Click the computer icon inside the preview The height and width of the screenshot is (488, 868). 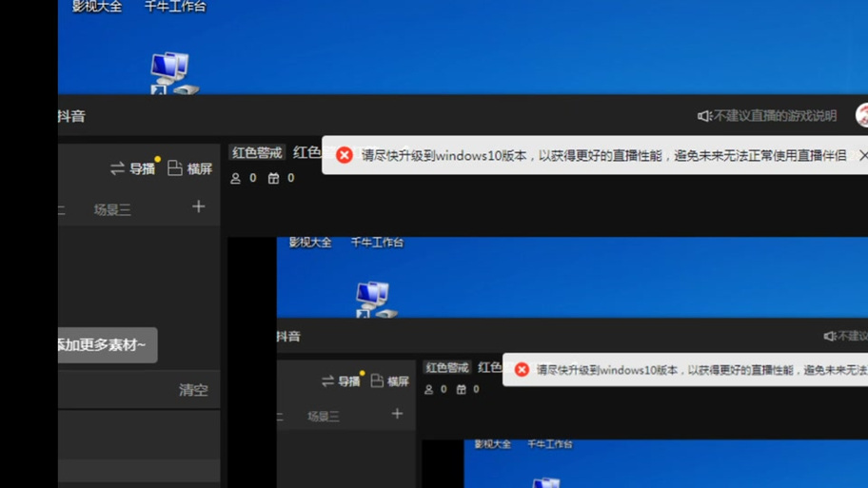pyautogui.click(x=376, y=300)
